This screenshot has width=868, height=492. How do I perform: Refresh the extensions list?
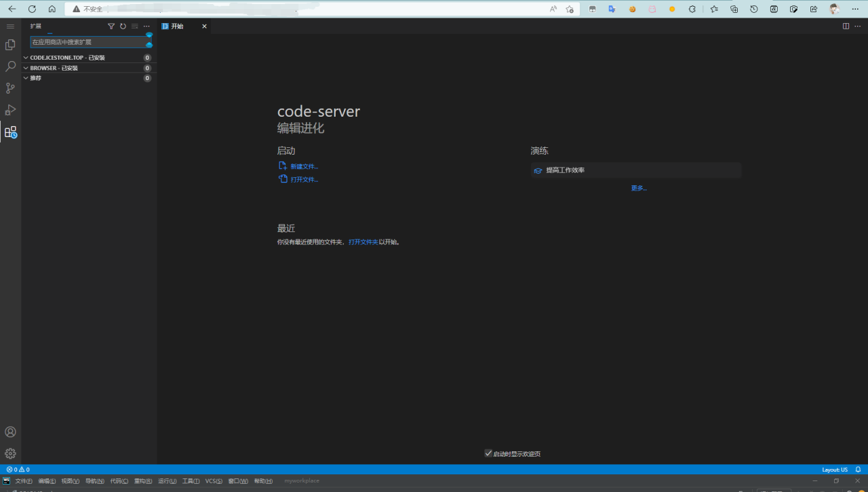pos(123,26)
